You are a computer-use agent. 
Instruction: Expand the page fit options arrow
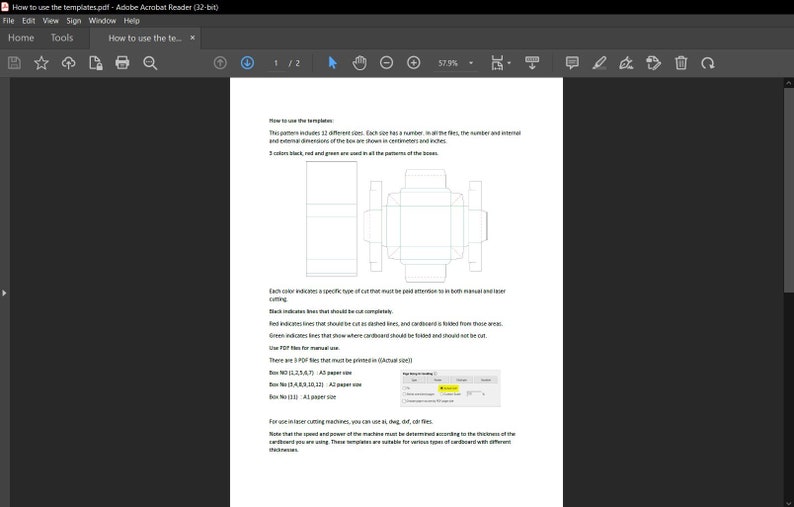click(509, 63)
